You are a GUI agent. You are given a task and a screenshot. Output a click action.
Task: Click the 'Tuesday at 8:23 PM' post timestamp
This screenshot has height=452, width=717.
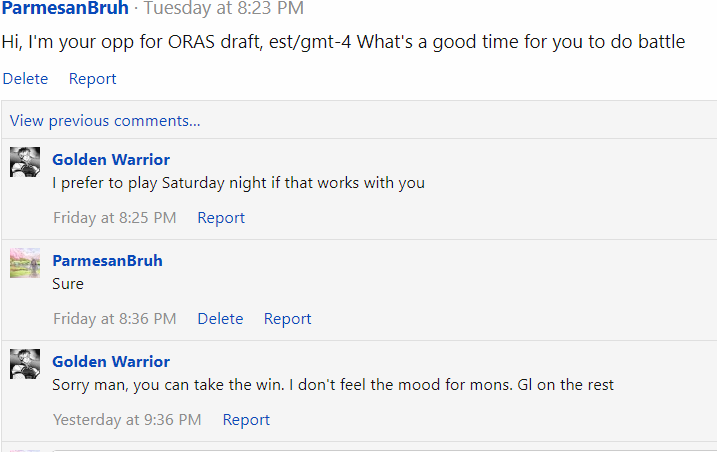point(223,9)
